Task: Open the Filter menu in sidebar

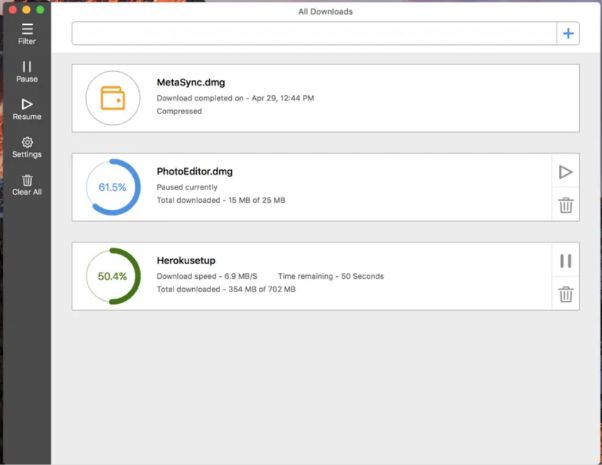Action: 27,34
